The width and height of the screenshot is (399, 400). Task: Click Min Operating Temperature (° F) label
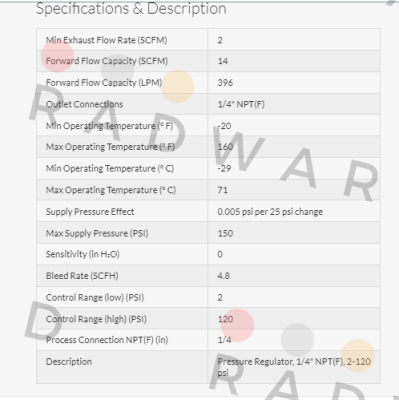pos(109,126)
